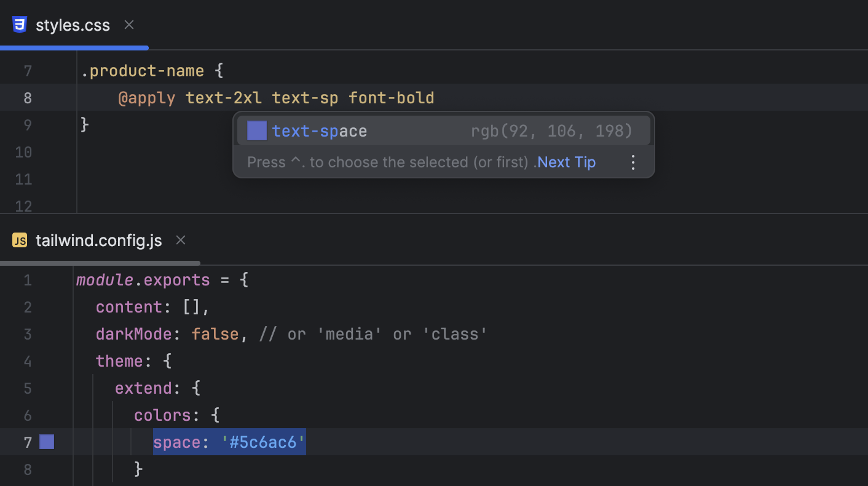Click the gutter color indicator on line 7
Screen dimensions: 868x486
[46, 442]
